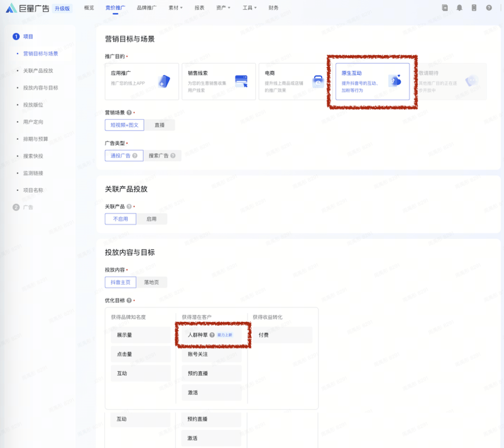Screen dimensions: 504x448
Task: Pick 付费 optimization goal
Action: (282, 335)
